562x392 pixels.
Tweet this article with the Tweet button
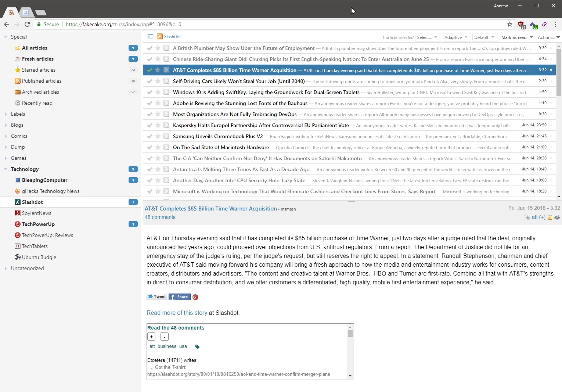[x=157, y=297]
